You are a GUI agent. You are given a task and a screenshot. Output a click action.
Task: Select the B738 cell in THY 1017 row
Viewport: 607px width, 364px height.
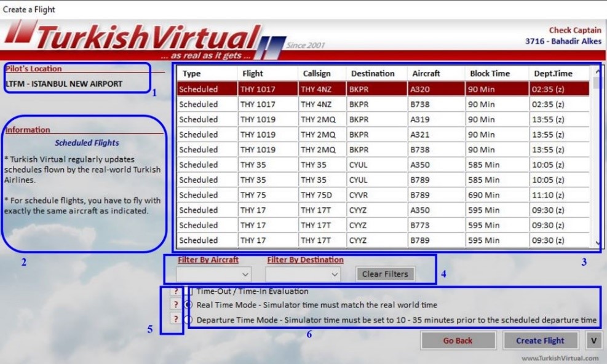click(436, 104)
